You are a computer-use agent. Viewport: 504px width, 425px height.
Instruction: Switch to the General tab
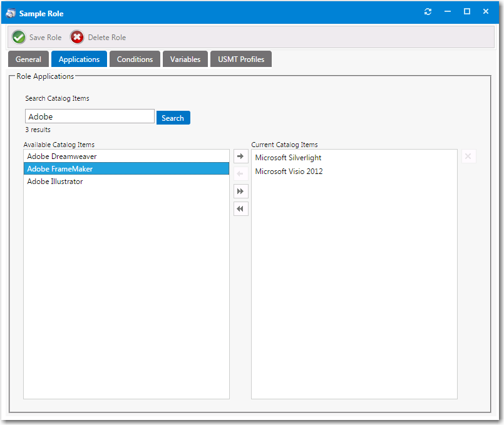tap(28, 59)
